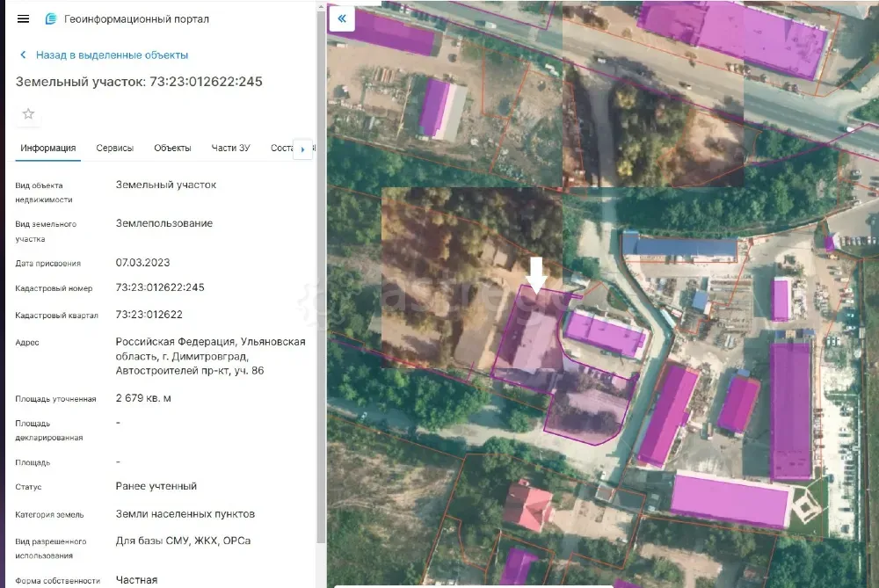This screenshot has width=879, height=588.
Task: Select the Сервисы tab
Action: point(114,148)
